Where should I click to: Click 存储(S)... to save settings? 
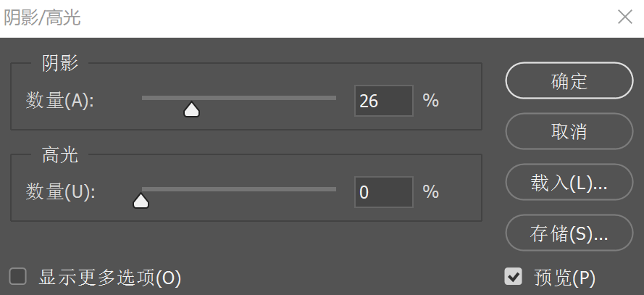(x=569, y=233)
